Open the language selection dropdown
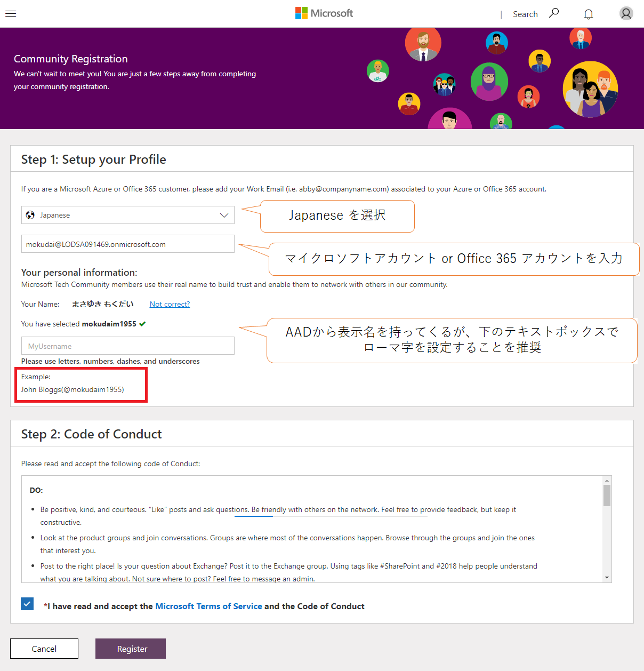Image resolution: width=644 pixels, height=671 pixels. 128,215
